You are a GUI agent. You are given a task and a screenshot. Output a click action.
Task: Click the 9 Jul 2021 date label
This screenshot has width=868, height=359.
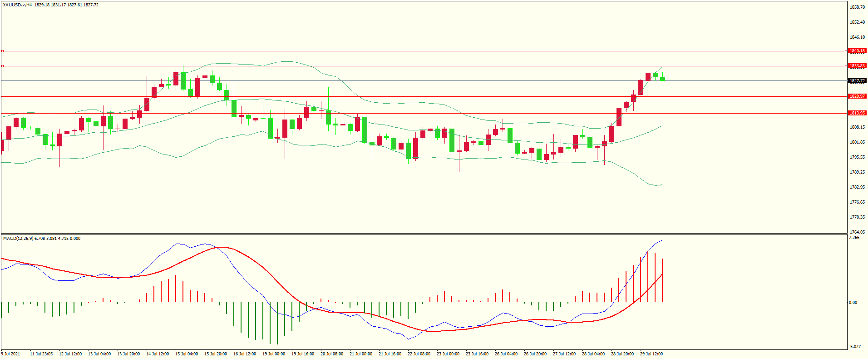[11, 354]
